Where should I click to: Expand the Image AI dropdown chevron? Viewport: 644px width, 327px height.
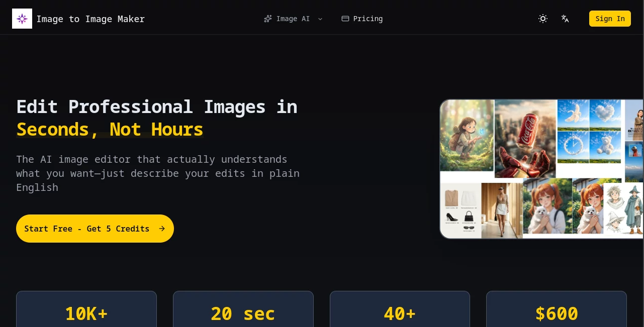click(x=320, y=19)
